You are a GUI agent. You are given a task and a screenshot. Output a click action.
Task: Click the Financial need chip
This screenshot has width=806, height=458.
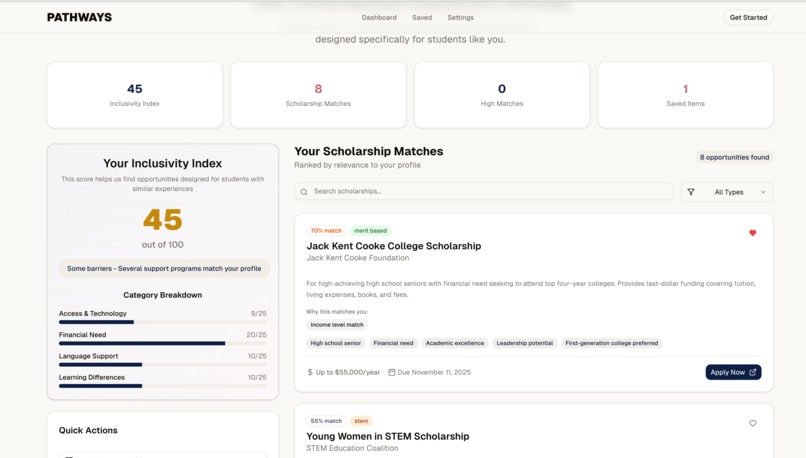point(393,343)
